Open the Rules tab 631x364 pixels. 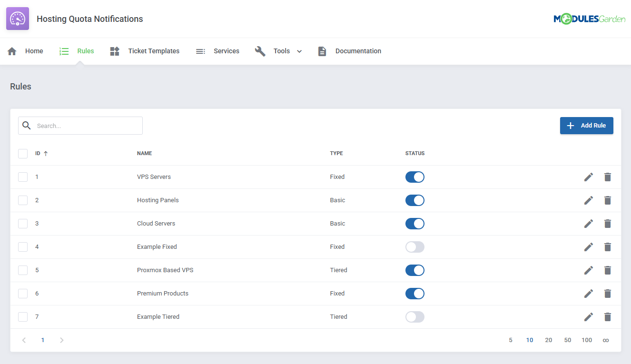pyautogui.click(x=85, y=51)
